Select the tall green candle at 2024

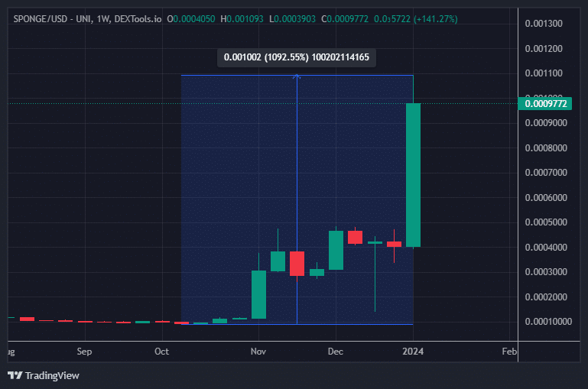pos(413,174)
